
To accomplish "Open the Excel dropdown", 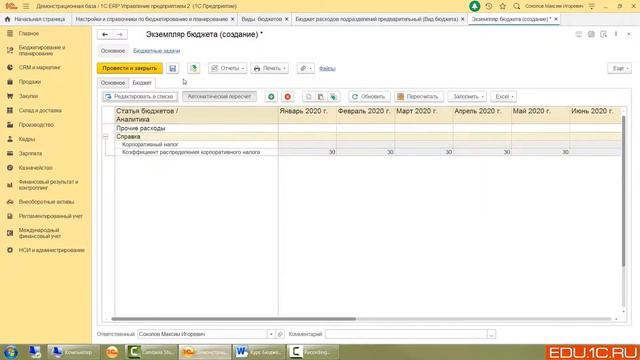I will (504, 97).
